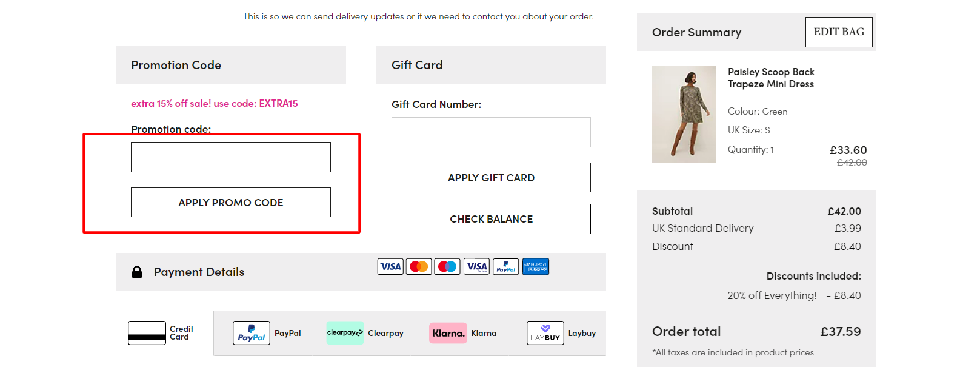Focus the Promotion code input field
980x367 pixels.
(231, 157)
